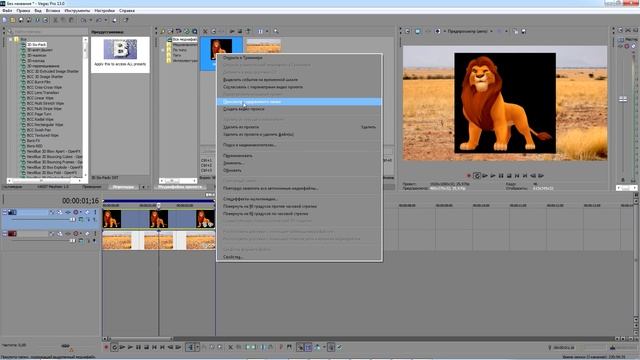
Task: Click Save Snapshot to File icon
Action: [523, 31]
